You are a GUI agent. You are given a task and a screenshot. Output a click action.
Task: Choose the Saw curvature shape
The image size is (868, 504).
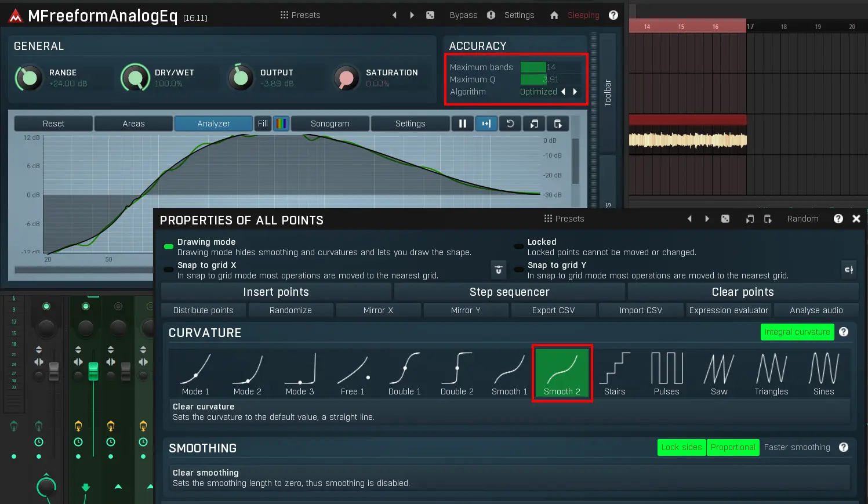point(719,374)
